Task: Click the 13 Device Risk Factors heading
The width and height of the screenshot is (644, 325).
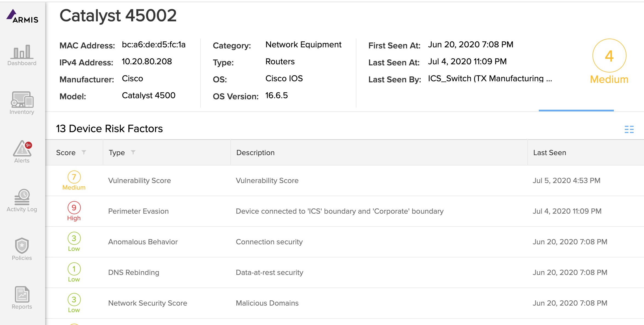Action: coord(109,129)
